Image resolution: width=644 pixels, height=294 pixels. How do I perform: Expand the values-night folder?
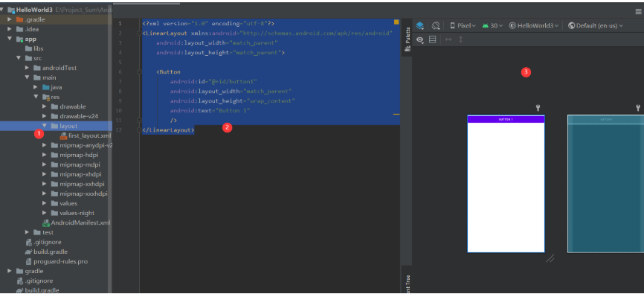click(45, 213)
